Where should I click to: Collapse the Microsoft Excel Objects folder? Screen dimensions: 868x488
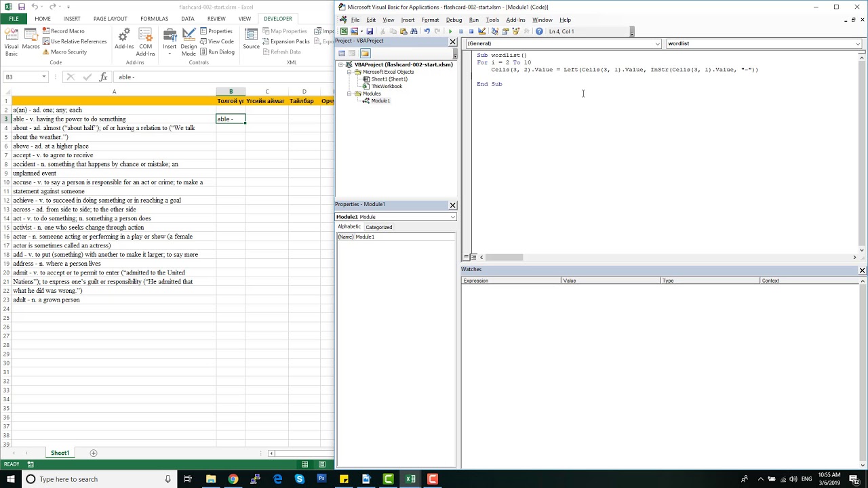349,72
